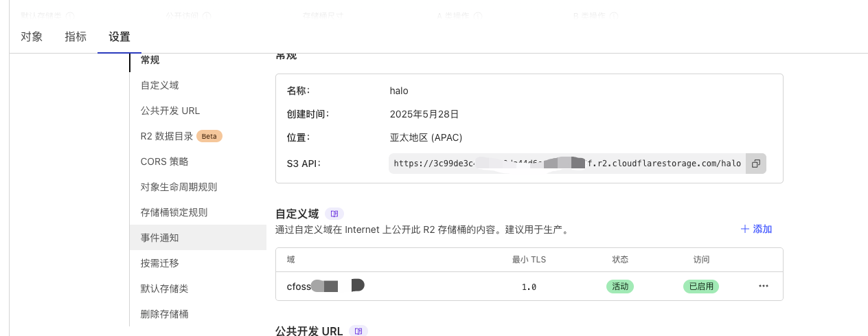Open the custom domain documentation icon
The width and height of the screenshot is (868, 336).
[334, 214]
